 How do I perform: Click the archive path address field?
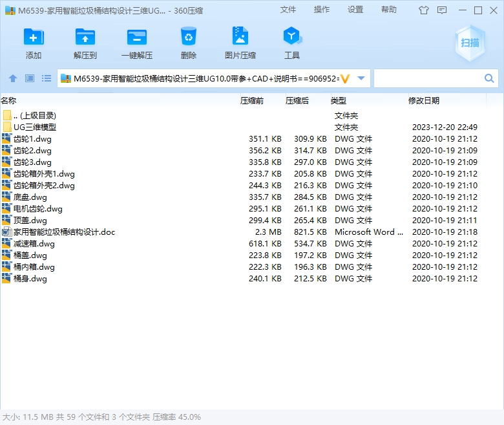coord(206,78)
